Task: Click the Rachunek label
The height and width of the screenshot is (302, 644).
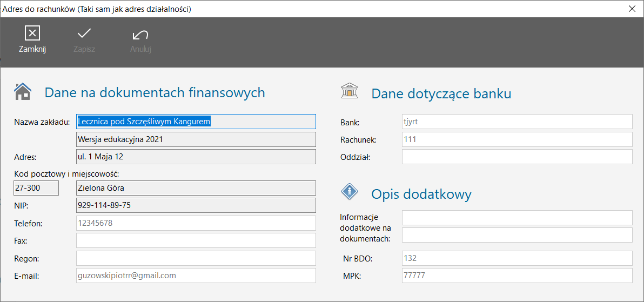Action: pos(358,140)
